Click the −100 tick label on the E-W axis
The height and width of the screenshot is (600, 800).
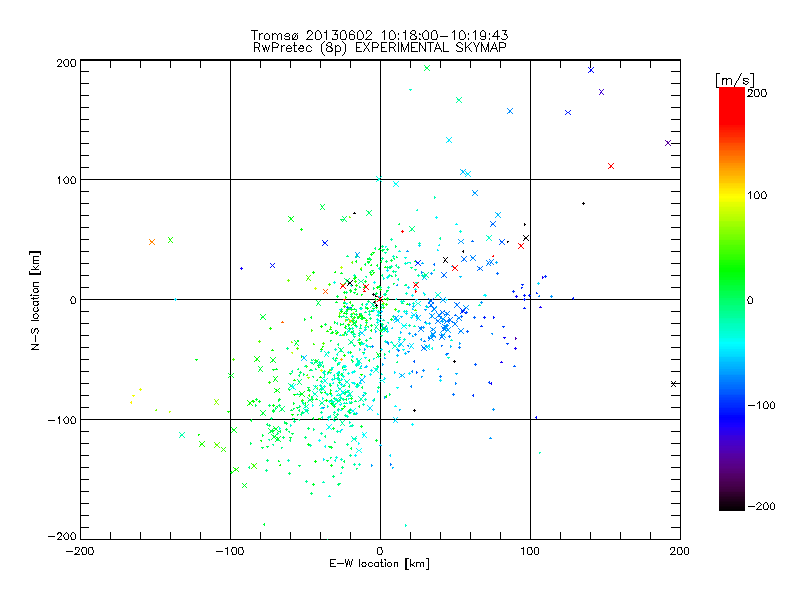230,551
